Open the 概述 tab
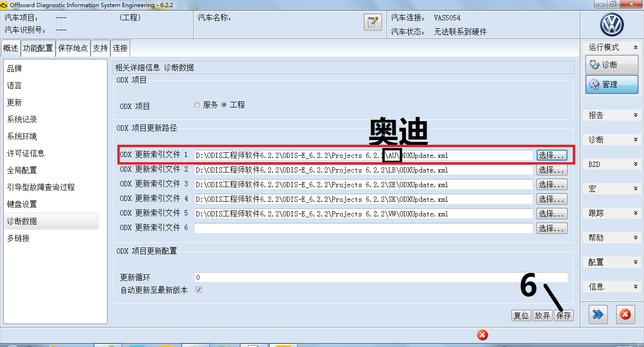 [x=11, y=48]
